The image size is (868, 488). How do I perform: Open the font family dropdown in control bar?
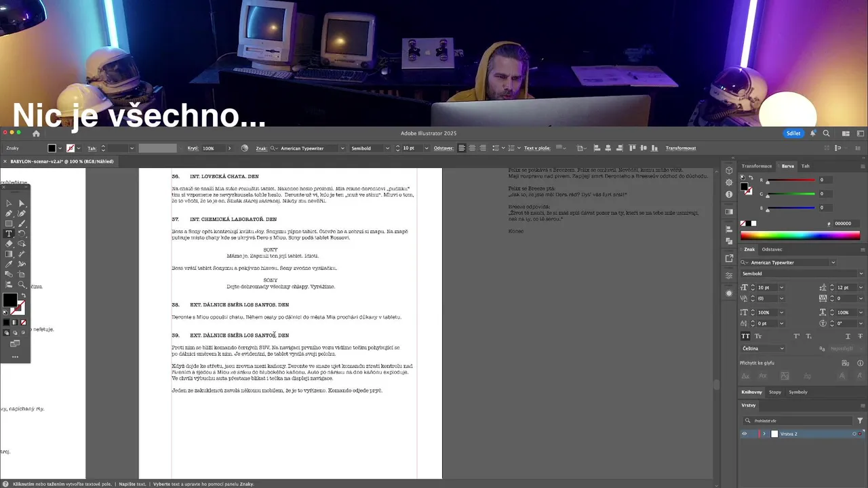[x=342, y=148]
